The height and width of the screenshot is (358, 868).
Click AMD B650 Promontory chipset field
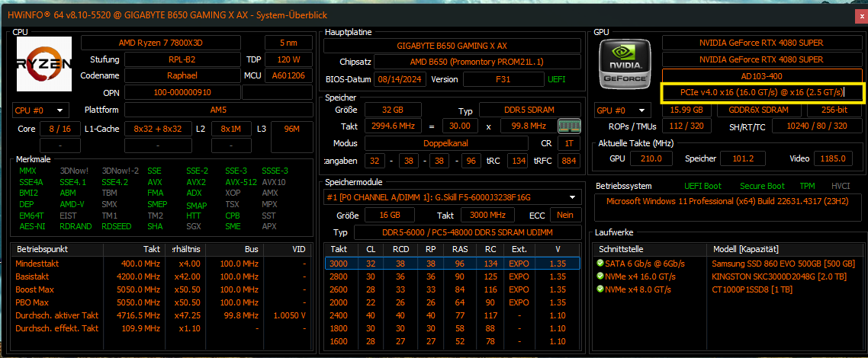tap(477, 62)
